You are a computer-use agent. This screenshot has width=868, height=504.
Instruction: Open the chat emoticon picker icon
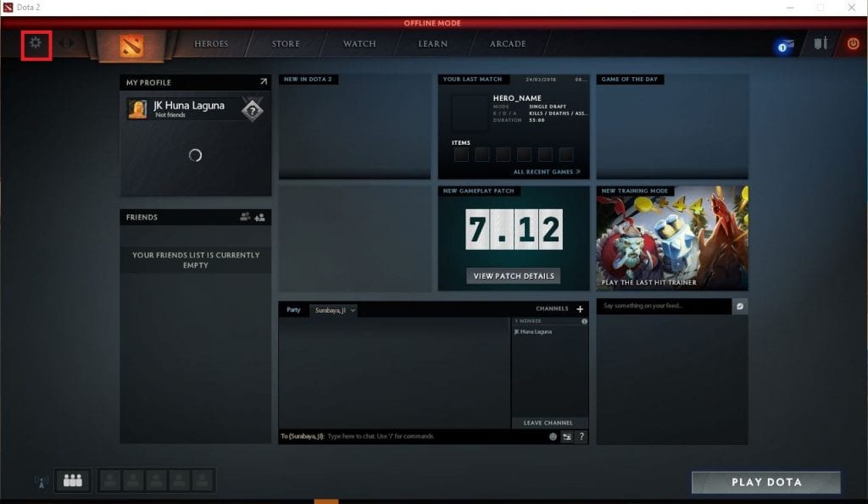pyautogui.click(x=553, y=436)
